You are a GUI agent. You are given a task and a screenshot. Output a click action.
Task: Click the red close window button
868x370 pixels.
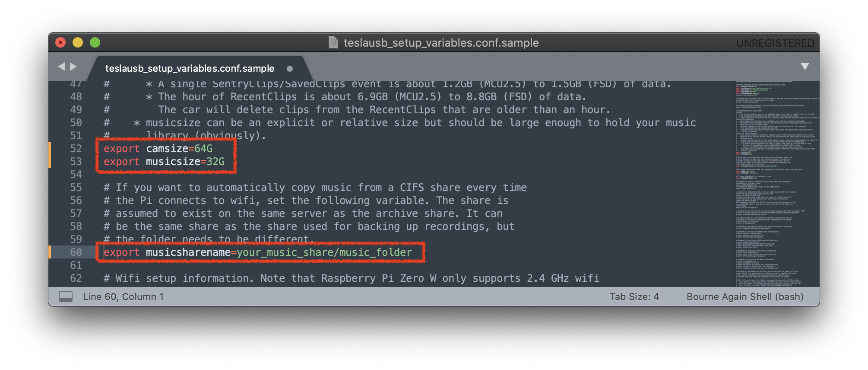pos(60,42)
